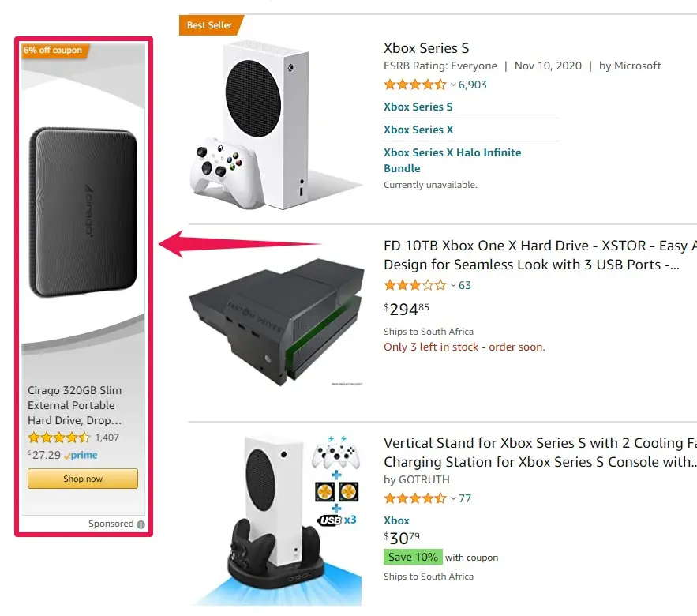Expand Vertical Stand rating chevron
697x616 pixels.
[453, 498]
